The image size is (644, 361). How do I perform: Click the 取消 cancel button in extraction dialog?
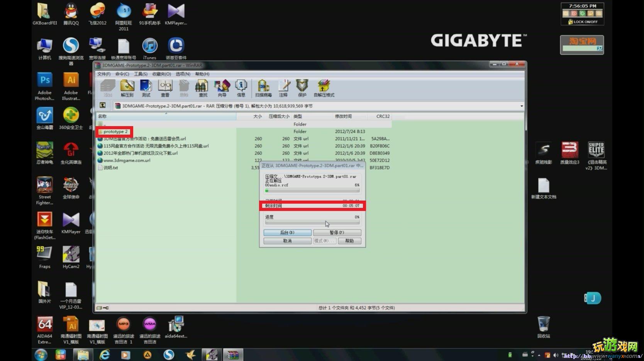(287, 241)
